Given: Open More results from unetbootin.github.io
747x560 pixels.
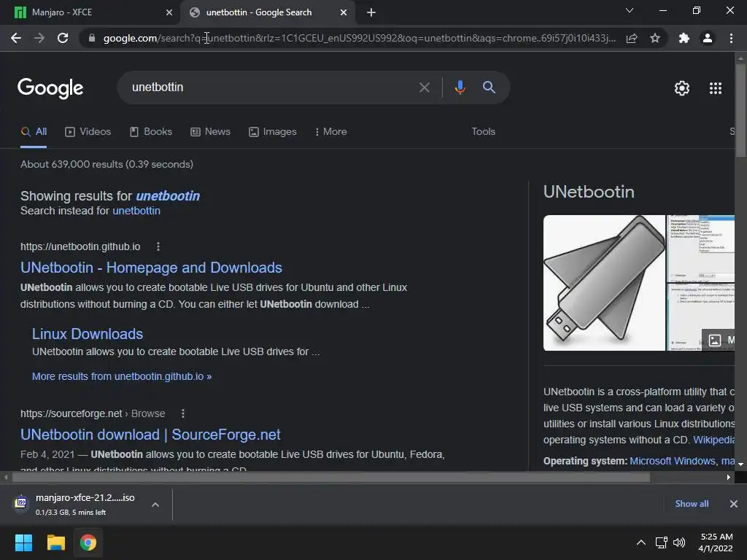Looking at the screenshot, I should click(122, 376).
